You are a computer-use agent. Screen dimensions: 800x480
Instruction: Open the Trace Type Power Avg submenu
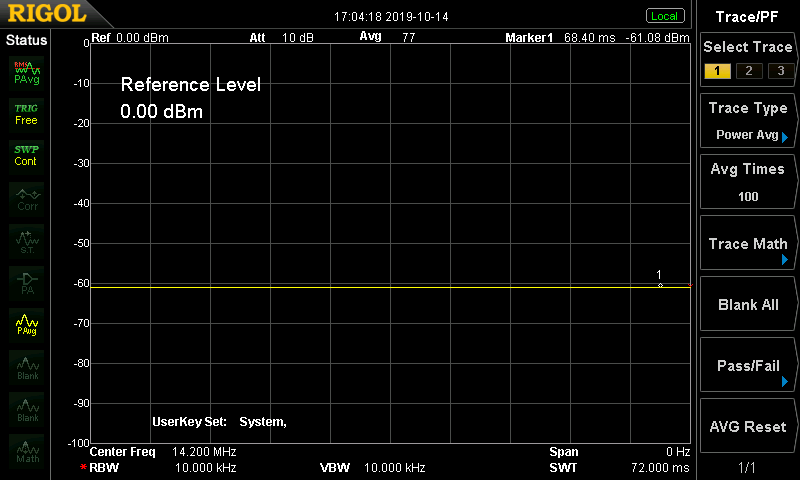[x=748, y=121]
